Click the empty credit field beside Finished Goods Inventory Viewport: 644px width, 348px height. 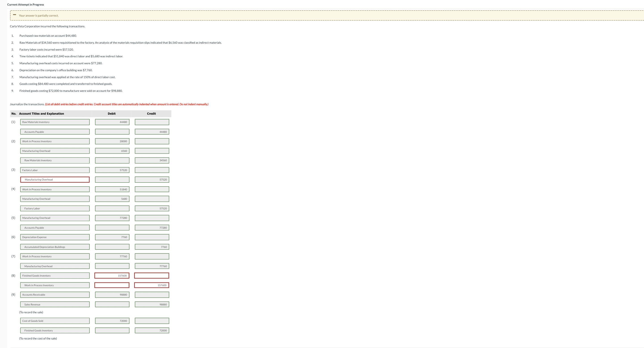(x=152, y=275)
